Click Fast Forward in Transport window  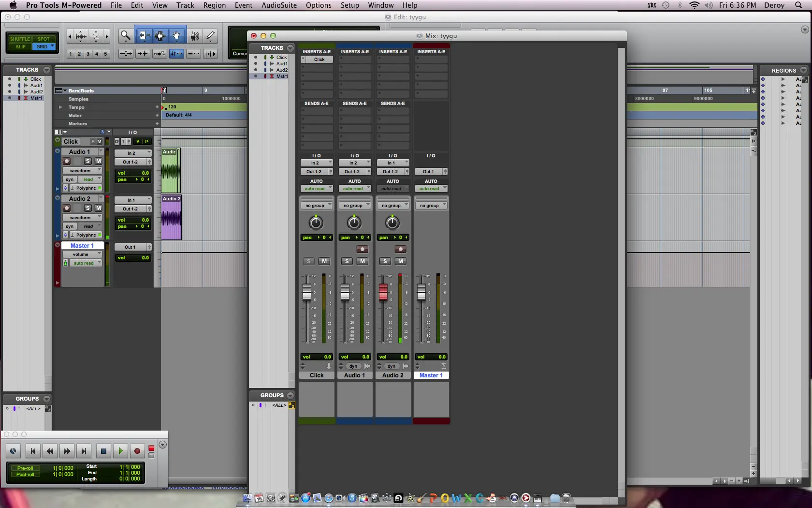coord(67,451)
